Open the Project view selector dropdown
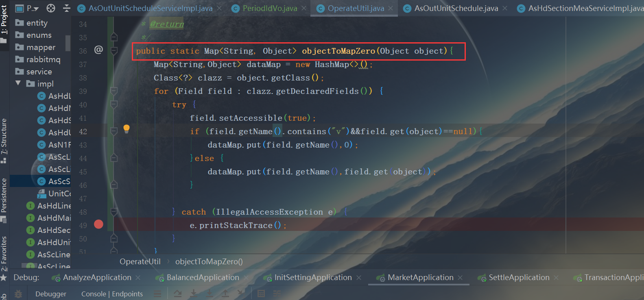Image resolution: width=644 pixels, height=300 pixels. [27, 8]
